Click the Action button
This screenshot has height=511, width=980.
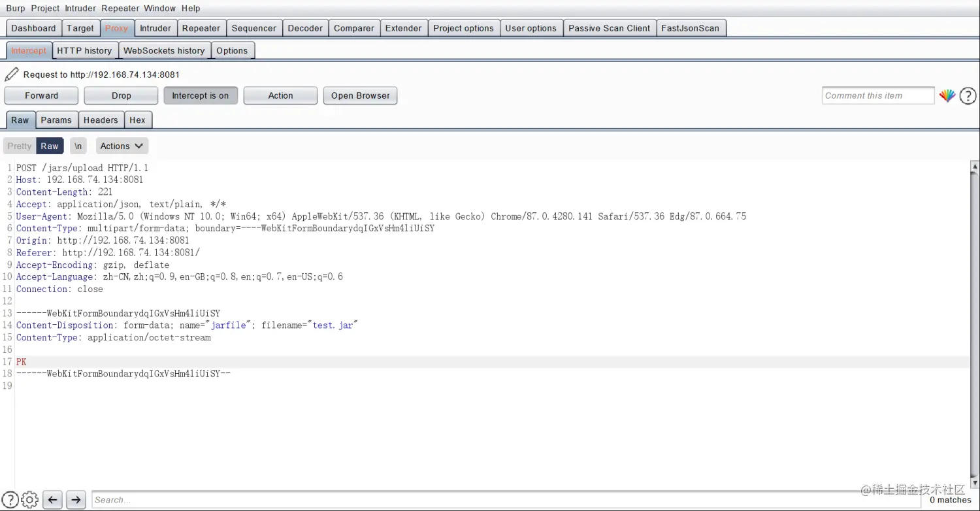pos(281,95)
